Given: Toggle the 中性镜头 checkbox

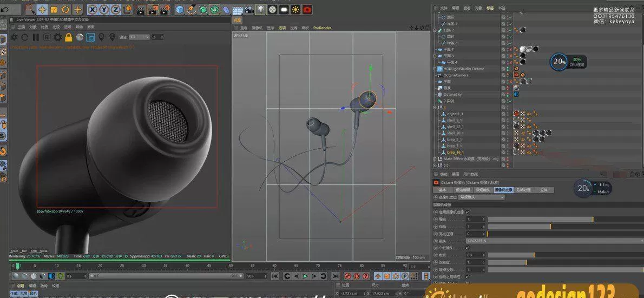Looking at the screenshot, I should tap(468, 248).
